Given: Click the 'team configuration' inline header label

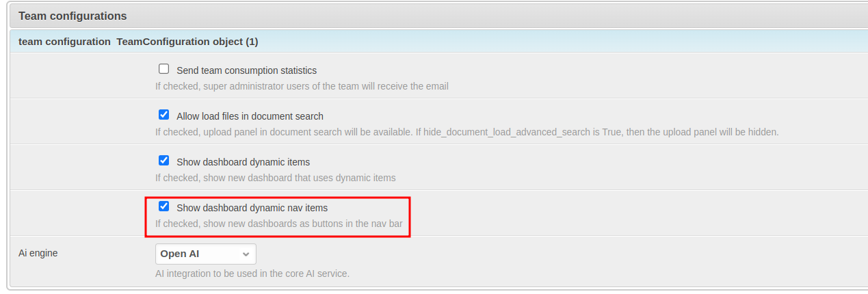Looking at the screenshot, I should pos(64,42).
